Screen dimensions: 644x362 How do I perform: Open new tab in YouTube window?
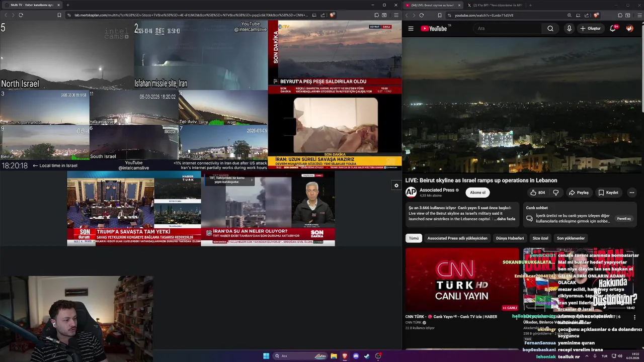click(x=530, y=5)
